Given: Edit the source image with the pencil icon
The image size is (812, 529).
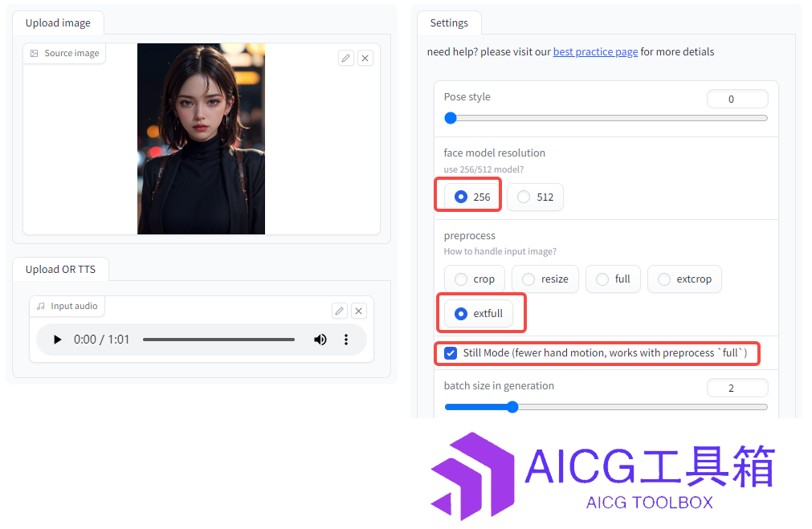Looking at the screenshot, I should coord(346,58).
